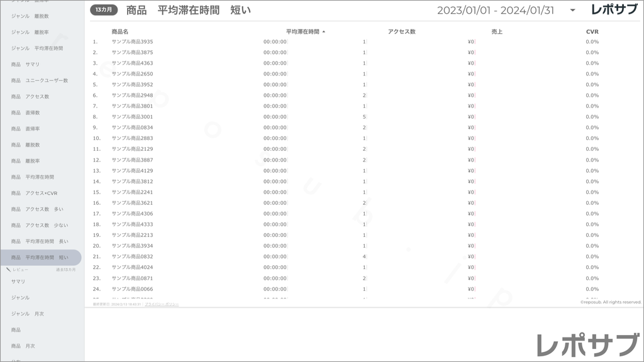Click product name サンプル商品3934
Screen dimensions: 644x362
pyautogui.click(x=132, y=246)
